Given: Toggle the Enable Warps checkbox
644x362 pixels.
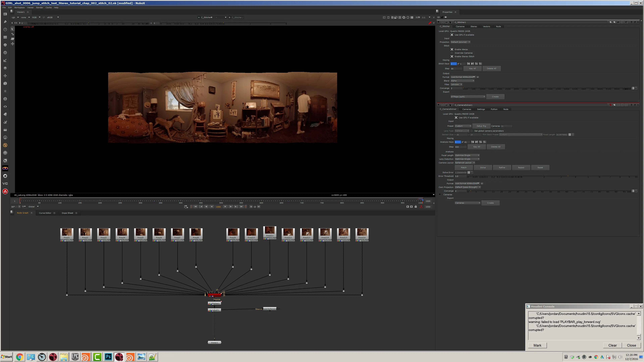Looking at the screenshot, I should pos(452,49).
